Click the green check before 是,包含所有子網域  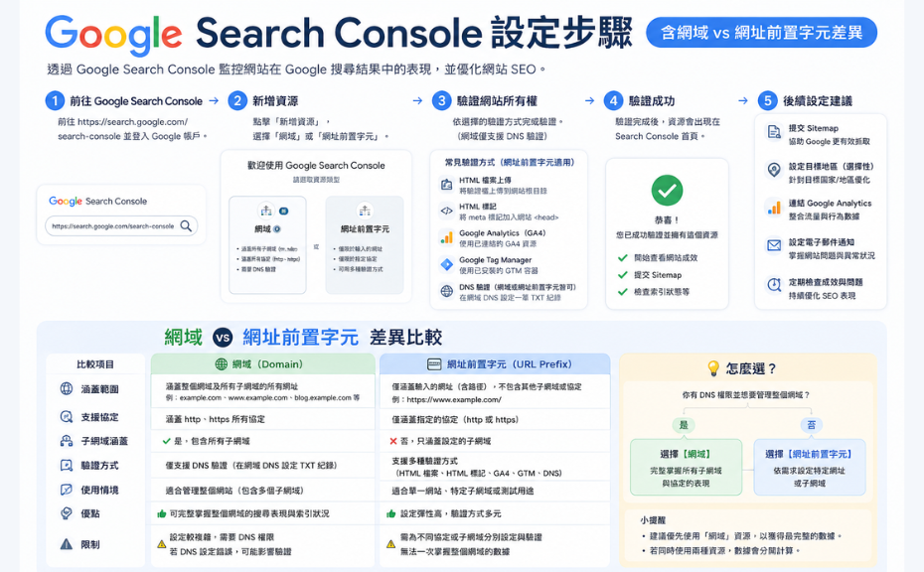[167, 441]
